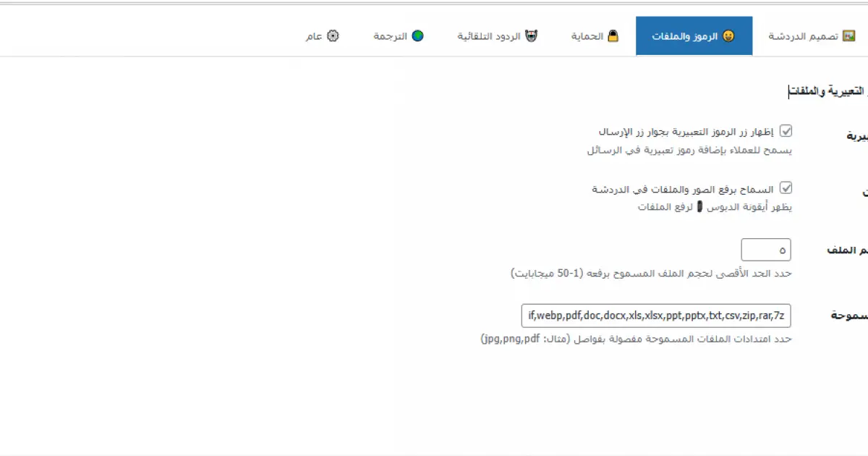Click the label السماح برفع الصور والملفات في الدردشة
The height and width of the screenshot is (456, 868).
click(x=683, y=189)
